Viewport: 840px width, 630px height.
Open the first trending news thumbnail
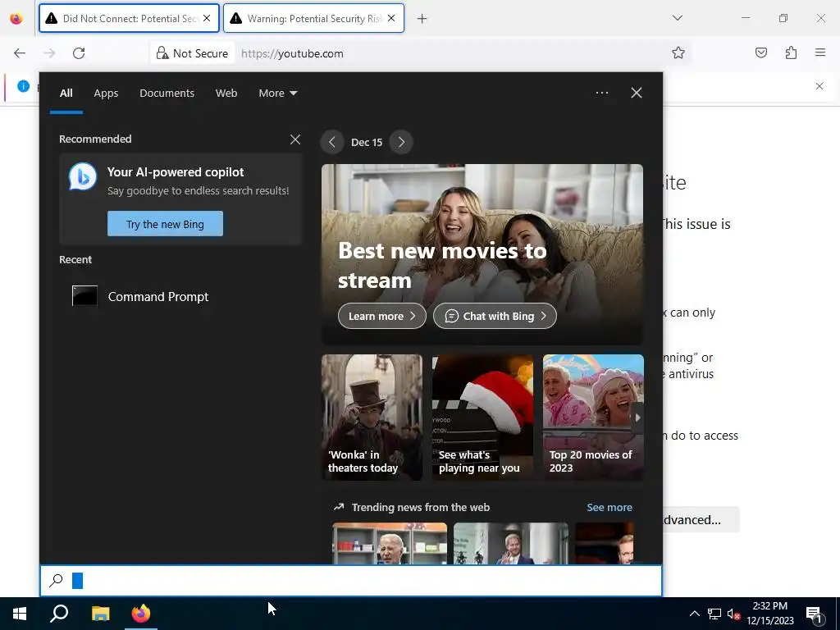coord(390,543)
